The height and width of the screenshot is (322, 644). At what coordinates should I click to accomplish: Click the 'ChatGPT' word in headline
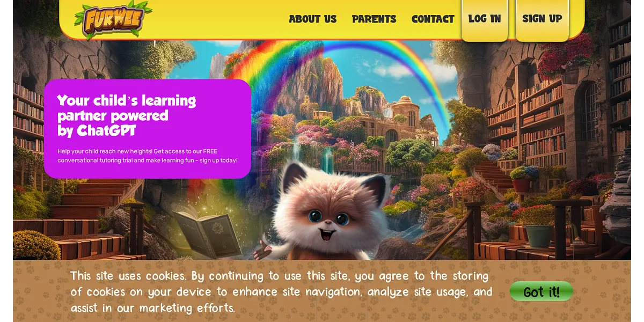106,130
